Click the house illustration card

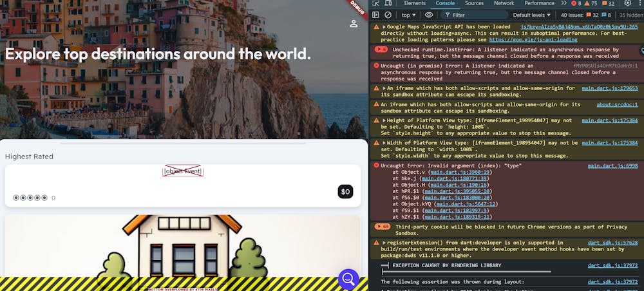(182, 247)
